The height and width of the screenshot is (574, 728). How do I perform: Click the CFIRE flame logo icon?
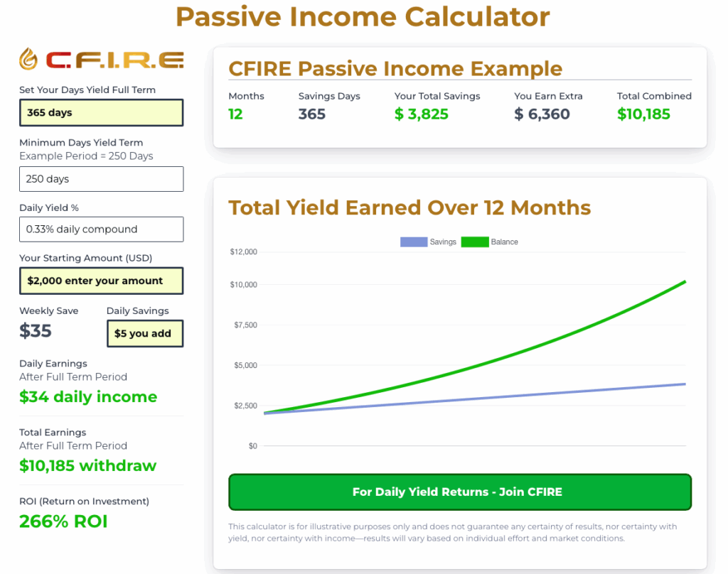point(28,59)
